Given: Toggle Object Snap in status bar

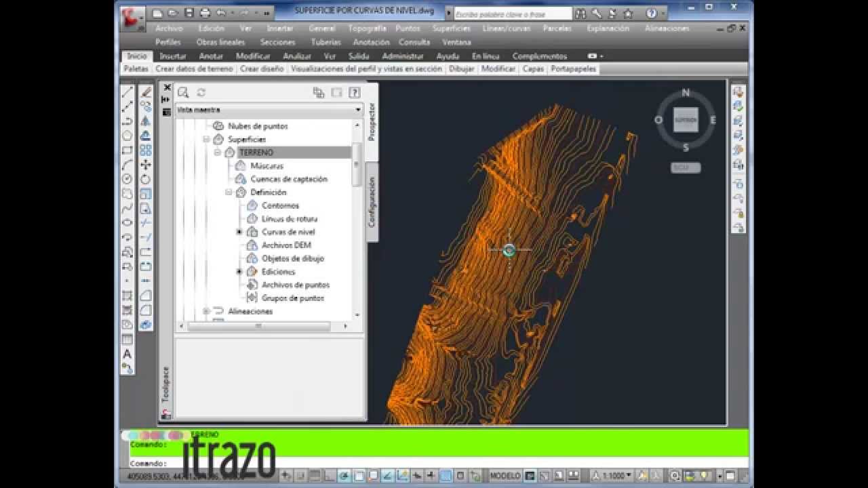Looking at the screenshot, I should [359, 476].
